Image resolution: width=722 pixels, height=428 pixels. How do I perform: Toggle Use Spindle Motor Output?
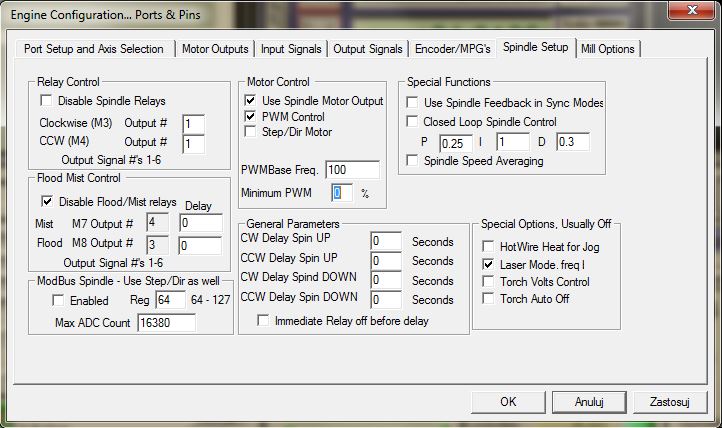coord(250,100)
